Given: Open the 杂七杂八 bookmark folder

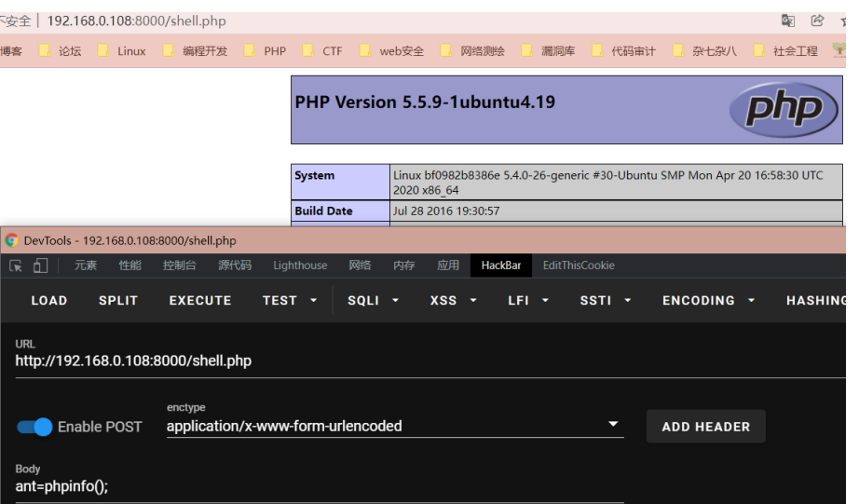Looking at the screenshot, I should pyautogui.click(x=704, y=51).
